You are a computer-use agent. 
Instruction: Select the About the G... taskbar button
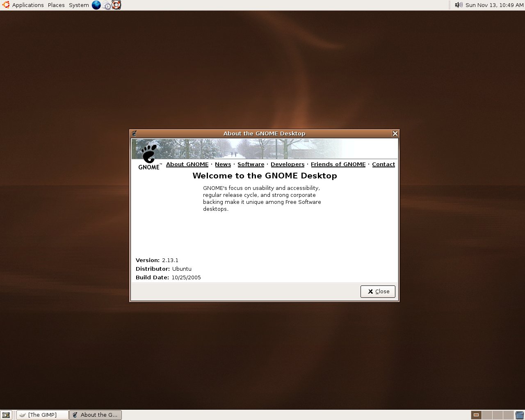click(x=96, y=415)
